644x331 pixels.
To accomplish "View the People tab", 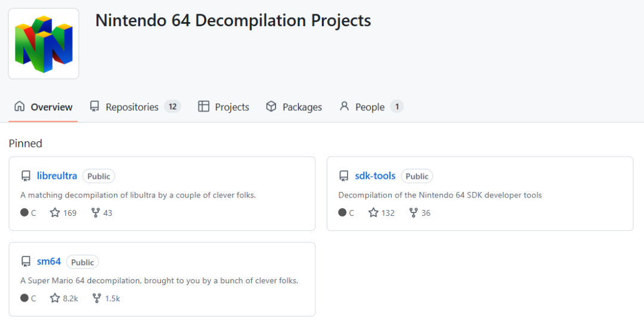I will 370,107.
